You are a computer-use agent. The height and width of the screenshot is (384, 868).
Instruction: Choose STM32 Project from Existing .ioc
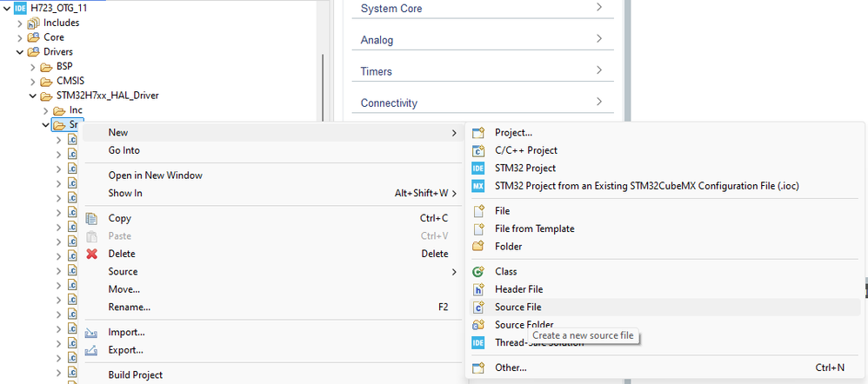coord(664,186)
